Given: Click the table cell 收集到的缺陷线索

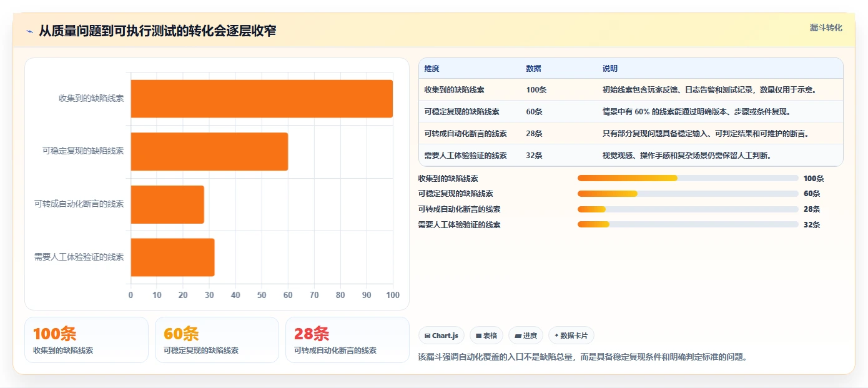Looking at the screenshot, I should tap(454, 90).
